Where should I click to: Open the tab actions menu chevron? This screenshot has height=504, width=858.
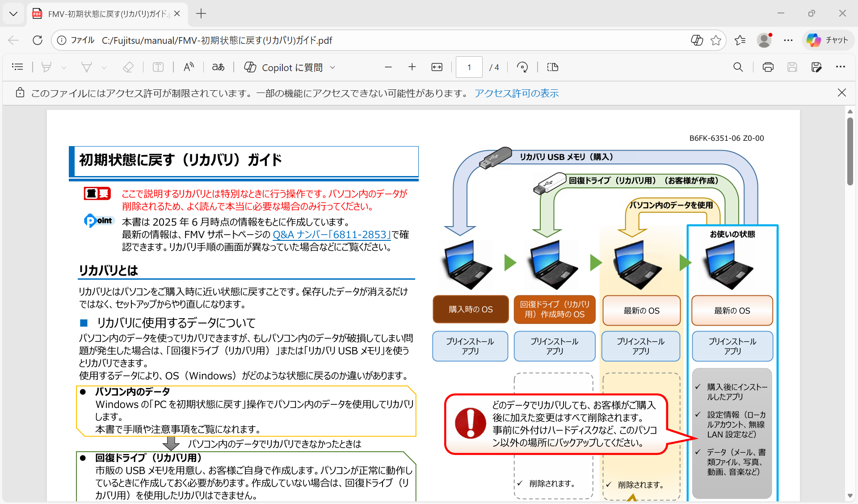click(x=13, y=13)
